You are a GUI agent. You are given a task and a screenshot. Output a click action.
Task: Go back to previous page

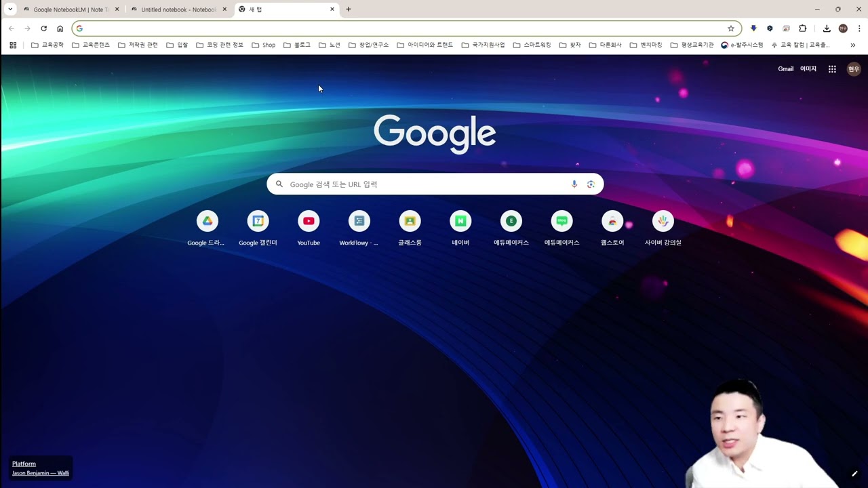11,28
